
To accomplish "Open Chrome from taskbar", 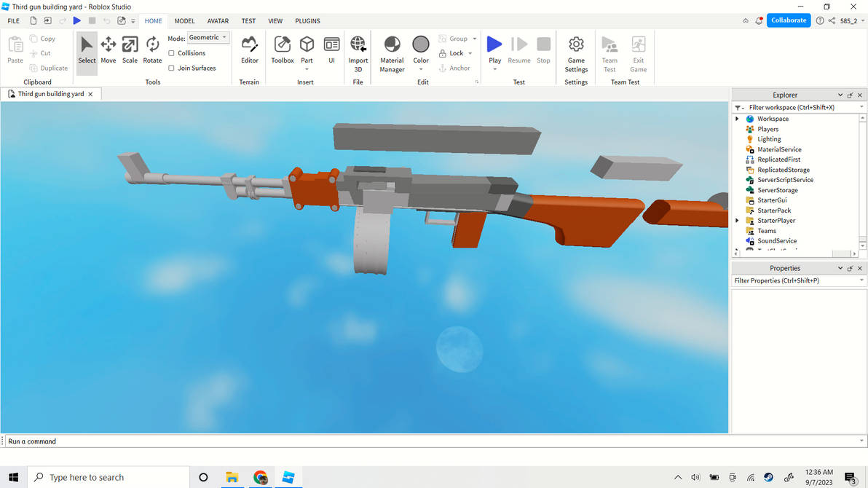I will point(260,477).
